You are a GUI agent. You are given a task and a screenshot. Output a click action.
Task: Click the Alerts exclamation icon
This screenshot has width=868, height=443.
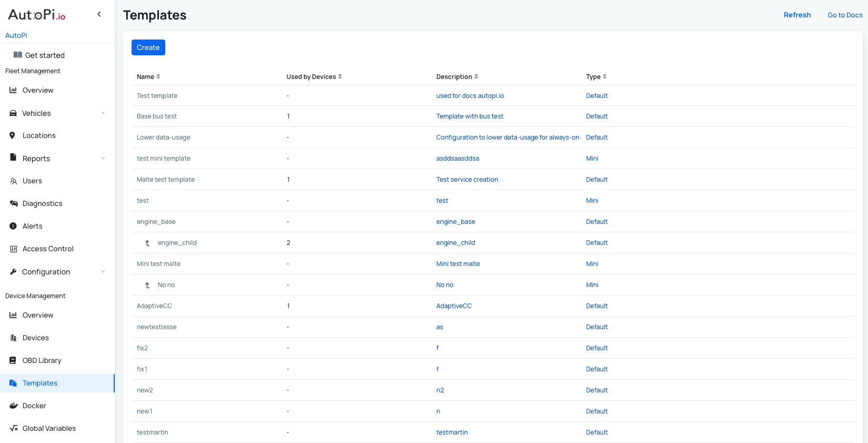13,226
